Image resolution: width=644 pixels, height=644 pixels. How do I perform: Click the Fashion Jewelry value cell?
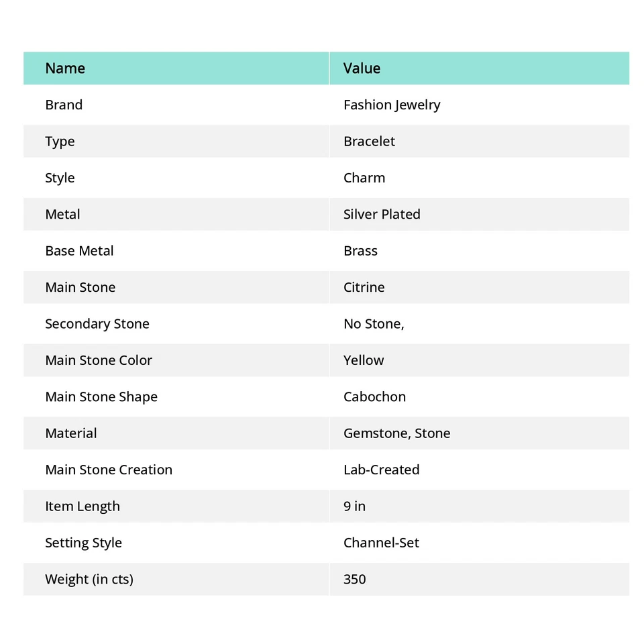point(392,105)
